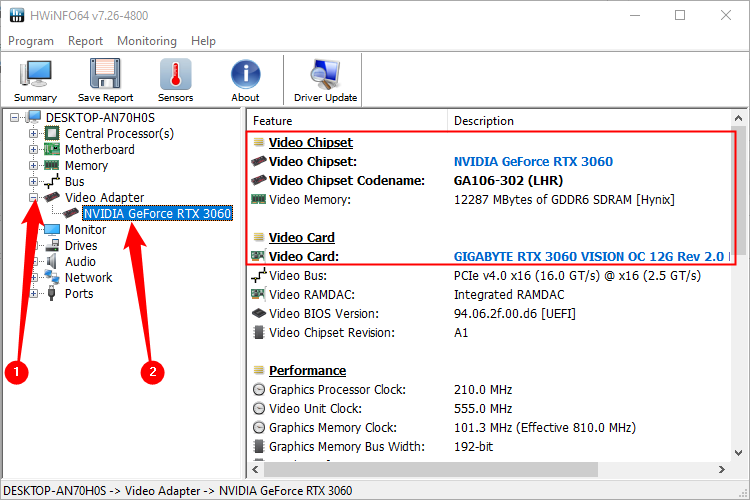Screen dimensions: 750x500
Task: Select the Motherboard tree node
Action: [x=99, y=150]
